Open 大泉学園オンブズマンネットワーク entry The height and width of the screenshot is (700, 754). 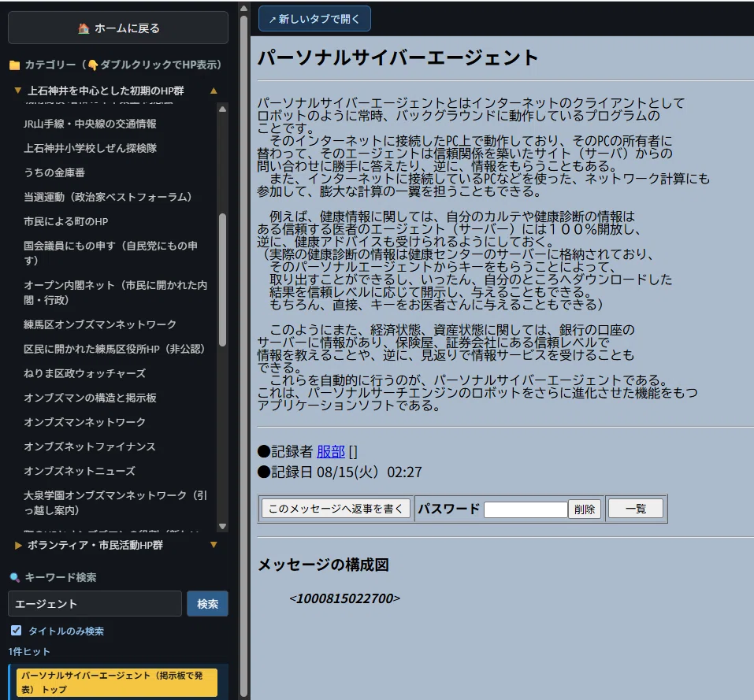tap(115, 502)
